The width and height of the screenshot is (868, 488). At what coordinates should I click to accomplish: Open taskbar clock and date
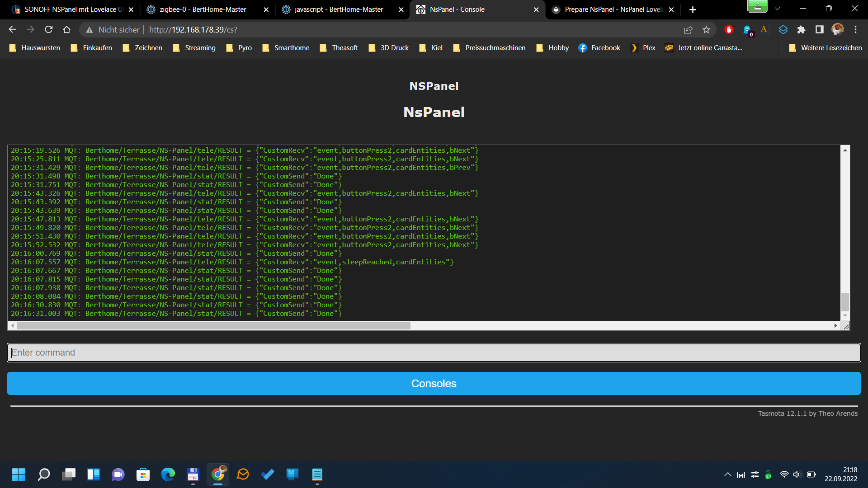coord(841,474)
